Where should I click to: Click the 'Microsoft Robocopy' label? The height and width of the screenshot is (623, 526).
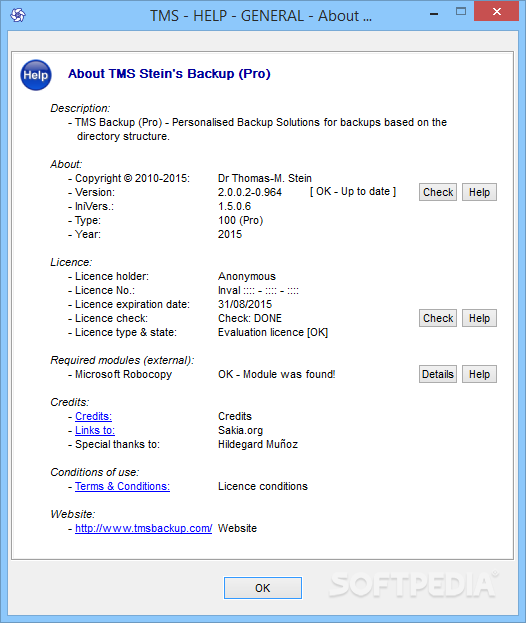pos(124,374)
